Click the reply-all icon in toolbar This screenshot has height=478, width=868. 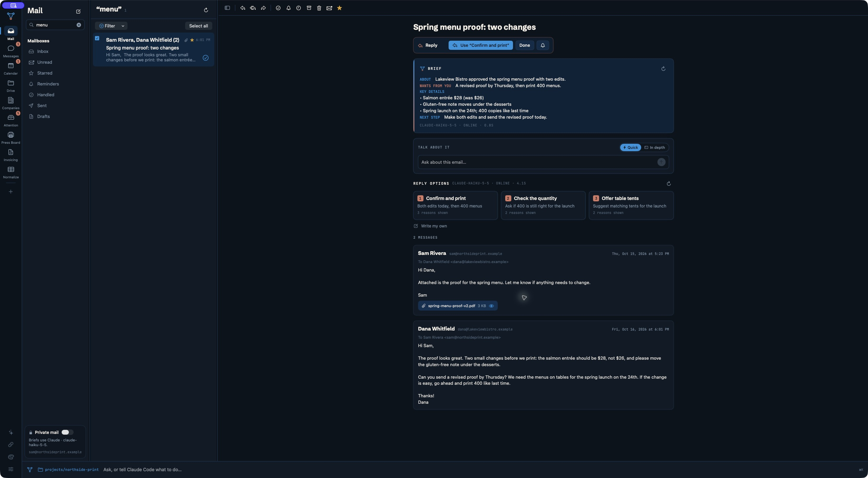tap(253, 8)
